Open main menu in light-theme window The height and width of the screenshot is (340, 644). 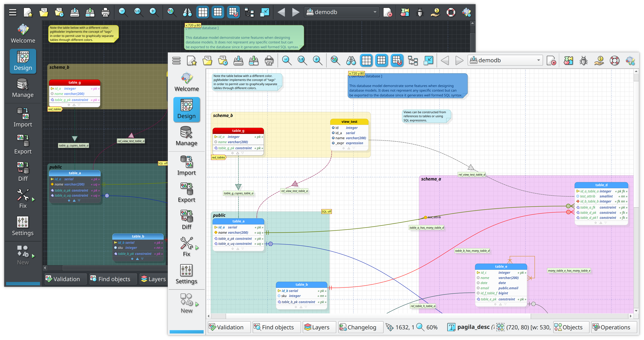(176, 61)
